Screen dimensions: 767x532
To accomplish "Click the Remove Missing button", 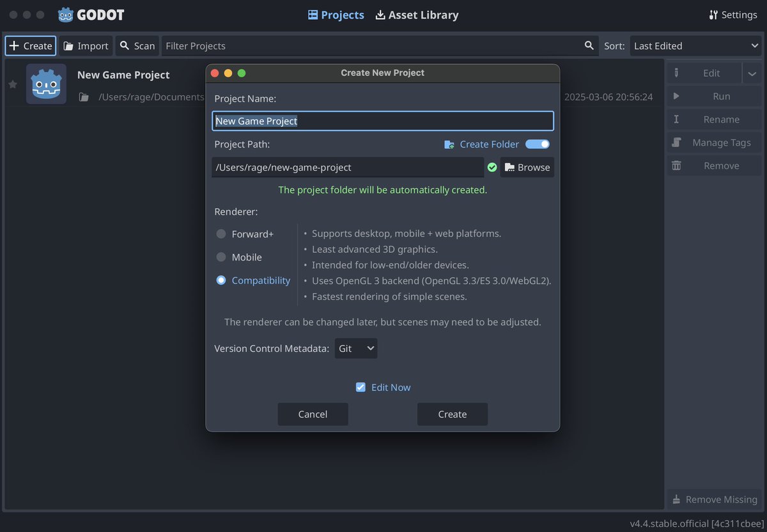I will coord(715,499).
